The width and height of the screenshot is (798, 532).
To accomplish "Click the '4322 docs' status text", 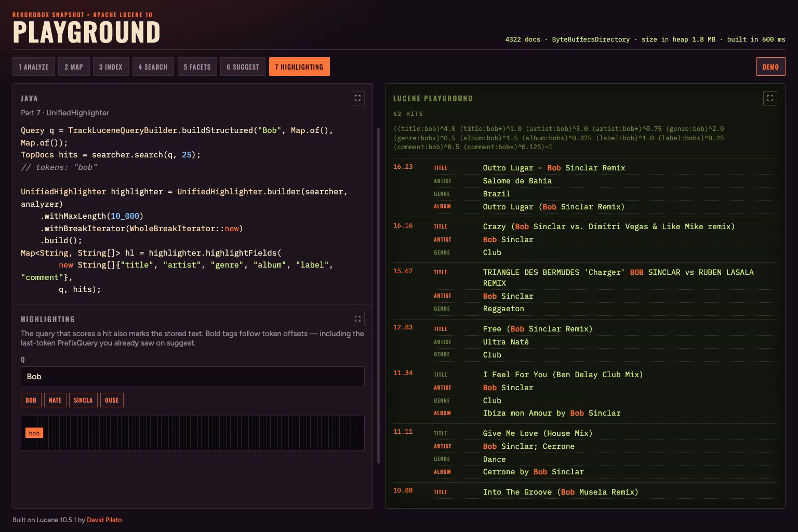I will (523, 39).
